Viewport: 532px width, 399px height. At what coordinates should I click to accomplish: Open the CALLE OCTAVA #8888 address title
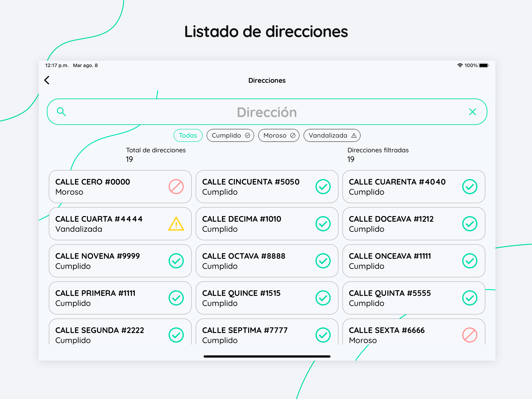(x=244, y=256)
